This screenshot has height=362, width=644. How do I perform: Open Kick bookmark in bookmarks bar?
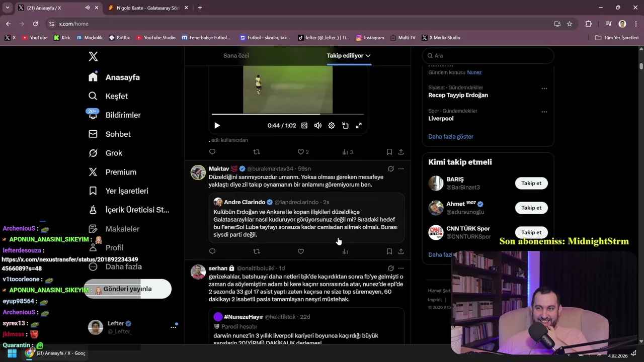62,38
